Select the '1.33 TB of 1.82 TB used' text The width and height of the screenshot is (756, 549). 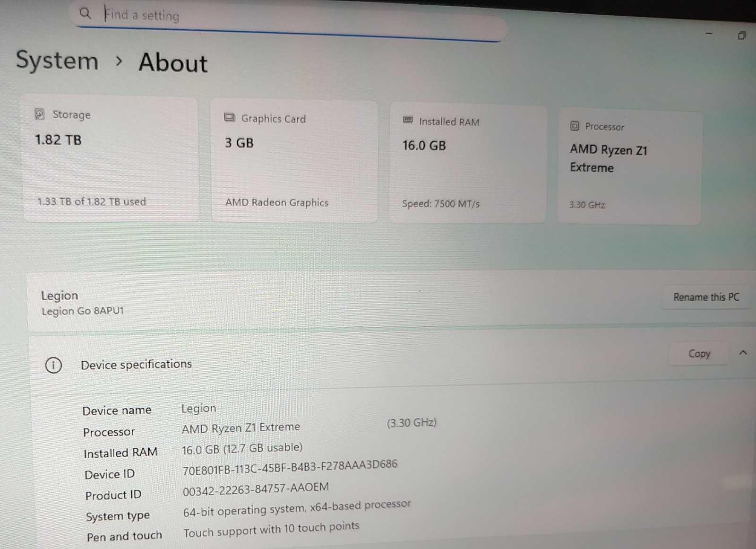pyautogui.click(x=92, y=201)
